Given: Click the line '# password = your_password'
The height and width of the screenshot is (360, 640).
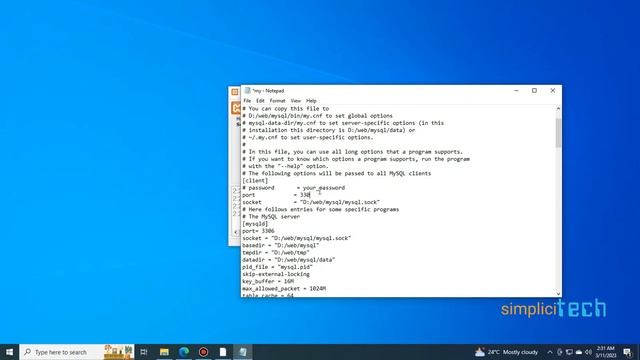Looking at the screenshot, I should coord(293,188).
